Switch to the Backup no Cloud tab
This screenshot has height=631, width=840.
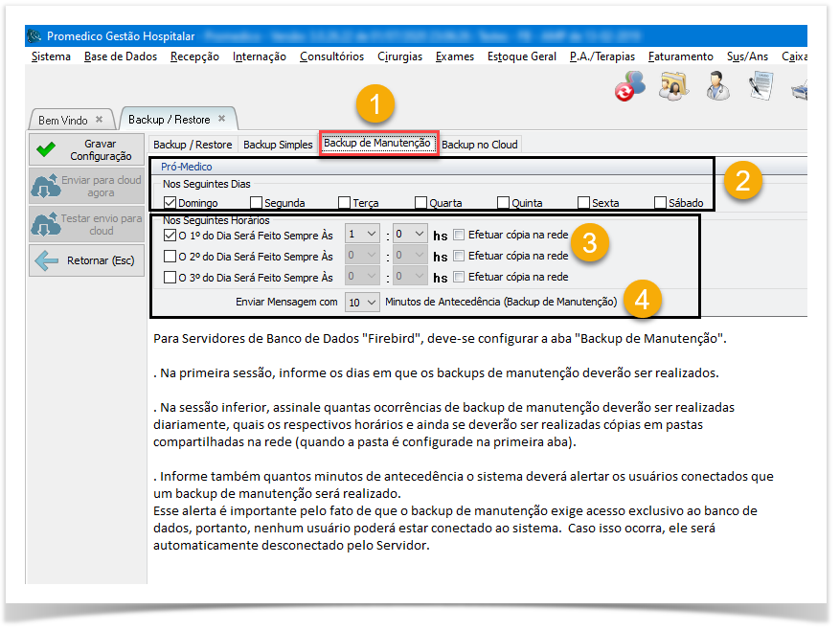pos(479,145)
